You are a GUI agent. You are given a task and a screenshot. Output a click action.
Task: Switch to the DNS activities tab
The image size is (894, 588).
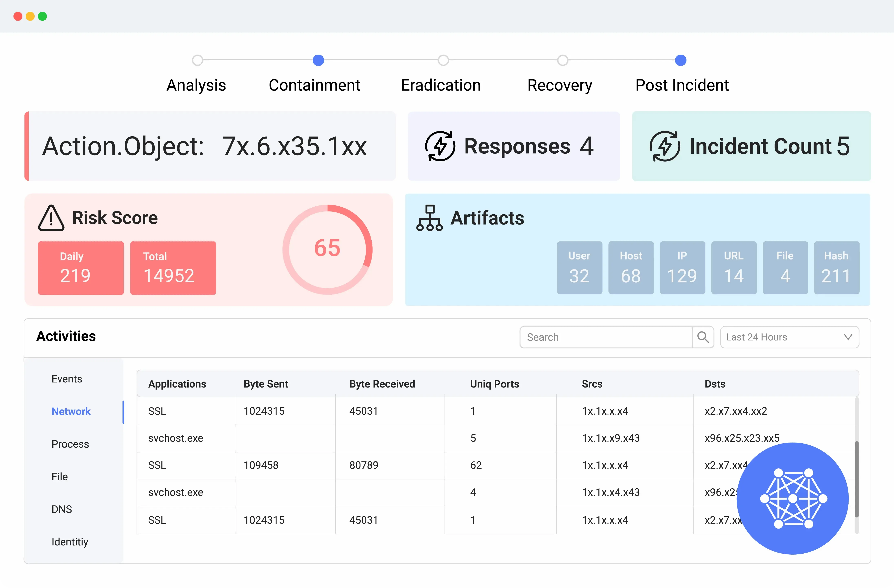pos(62,509)
